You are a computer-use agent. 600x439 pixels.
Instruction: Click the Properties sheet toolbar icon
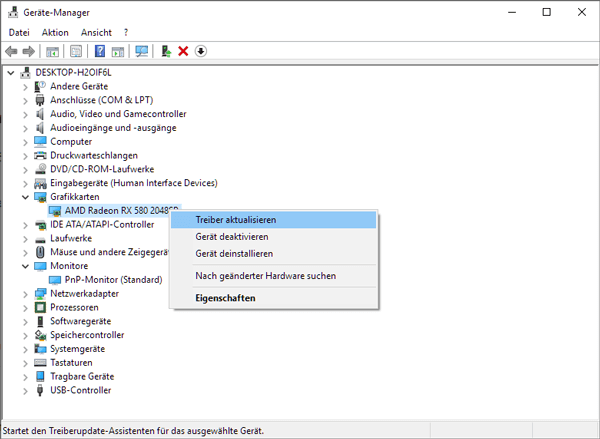click(x=76, y=51)
